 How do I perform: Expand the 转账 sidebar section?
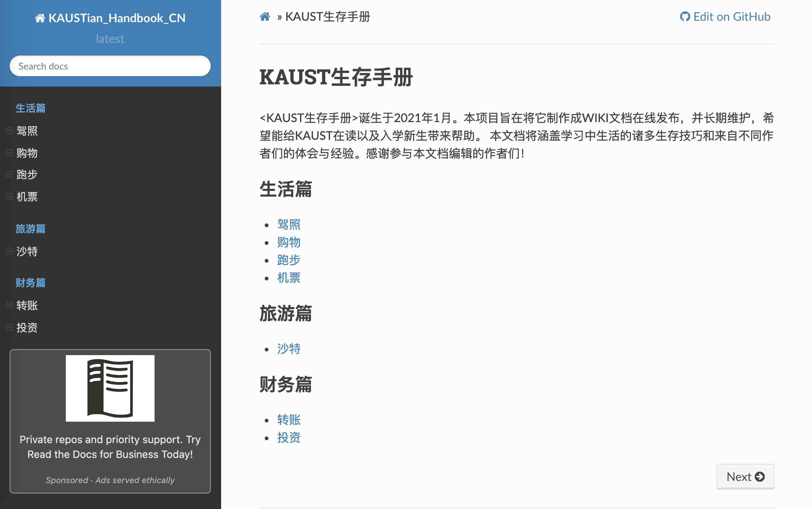pos(10,305)
